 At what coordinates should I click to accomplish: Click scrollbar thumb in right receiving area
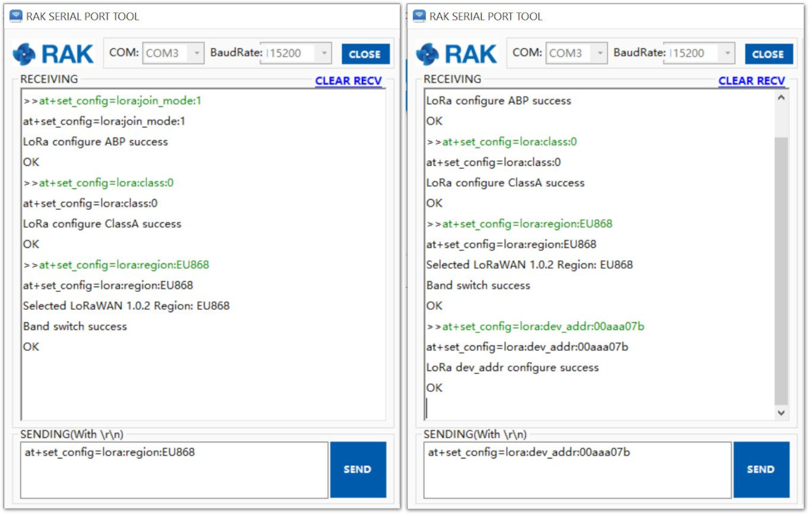coord(782,271)
